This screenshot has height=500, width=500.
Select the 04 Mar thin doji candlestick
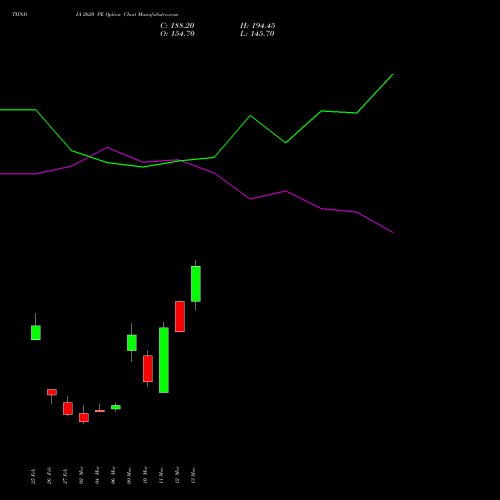(x=100, y=411)
